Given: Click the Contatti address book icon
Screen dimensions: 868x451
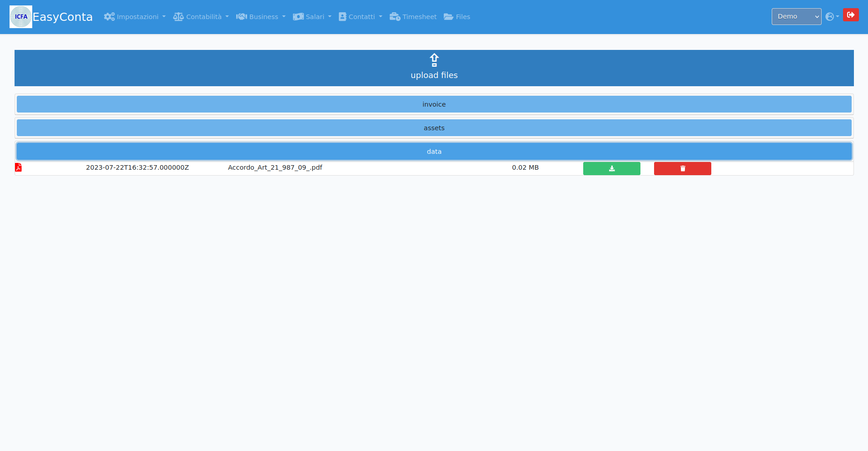Looking at the screenshot, I should coord(342,17).
